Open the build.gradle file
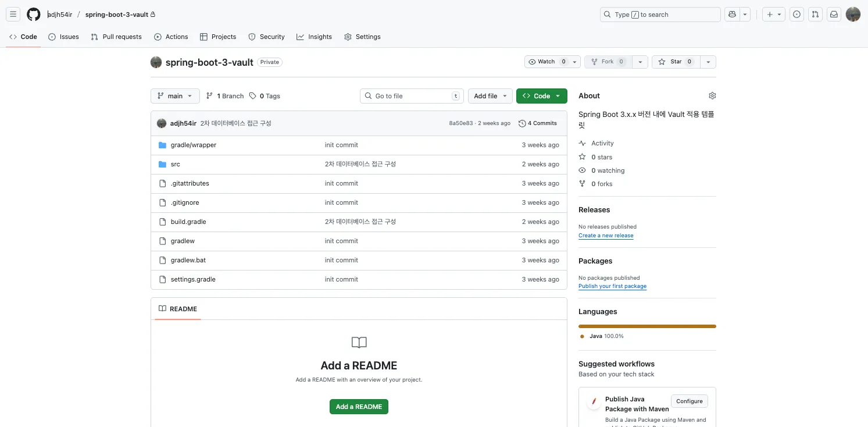868x427 pixels. coord(188,222)
